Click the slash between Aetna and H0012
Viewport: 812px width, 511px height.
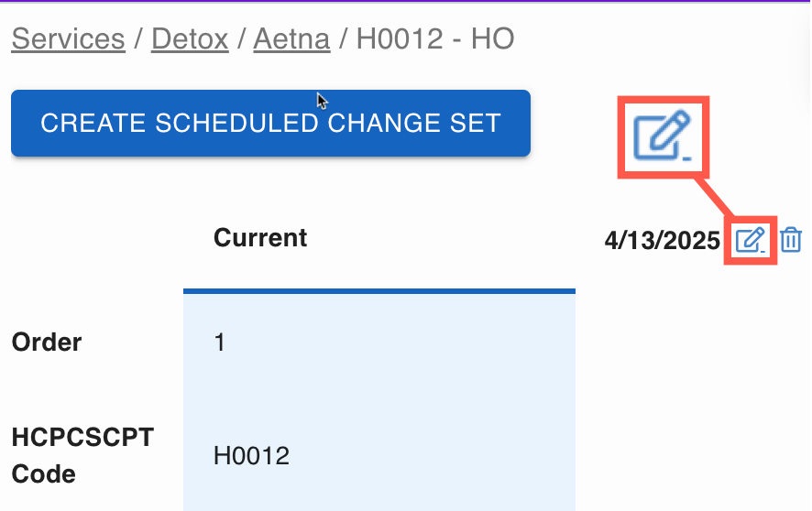point(344,39)
